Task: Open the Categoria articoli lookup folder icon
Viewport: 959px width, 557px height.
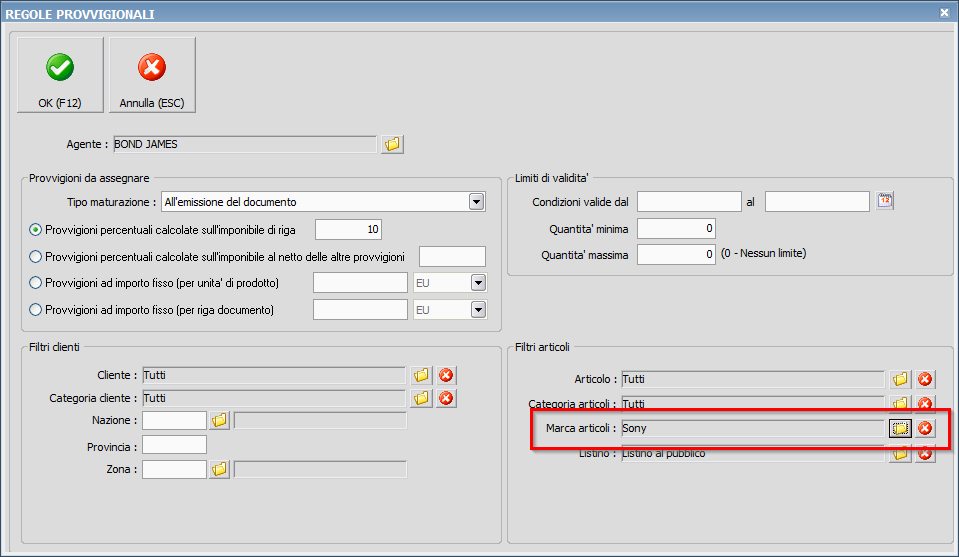Action: (x=900, y=403)
